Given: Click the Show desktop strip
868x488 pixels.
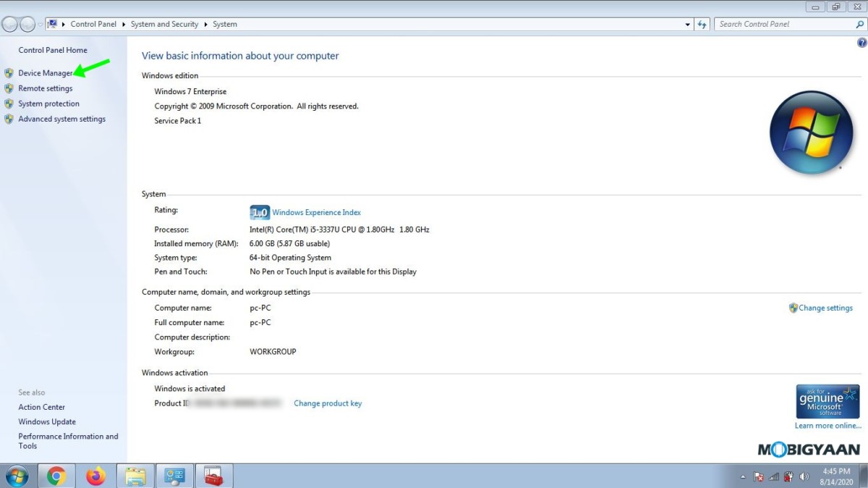Looking at the screenshot, I should pos(864,476).
